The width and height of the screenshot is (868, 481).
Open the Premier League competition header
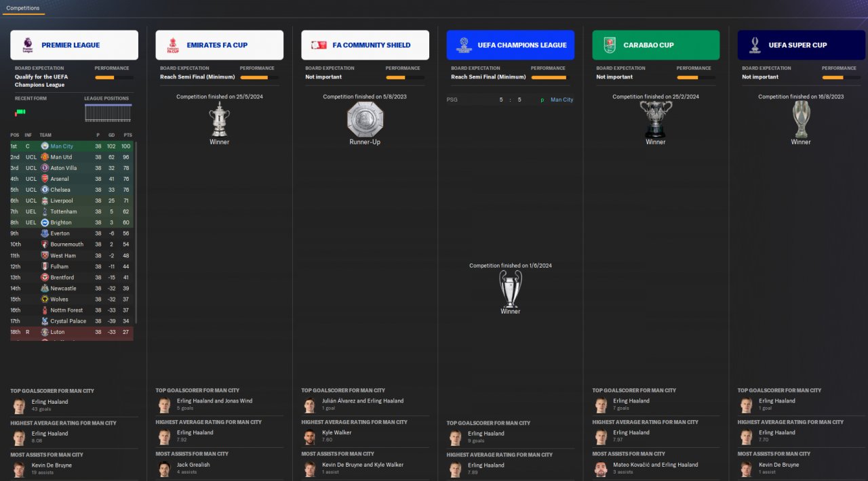click(x=74, y=45)
